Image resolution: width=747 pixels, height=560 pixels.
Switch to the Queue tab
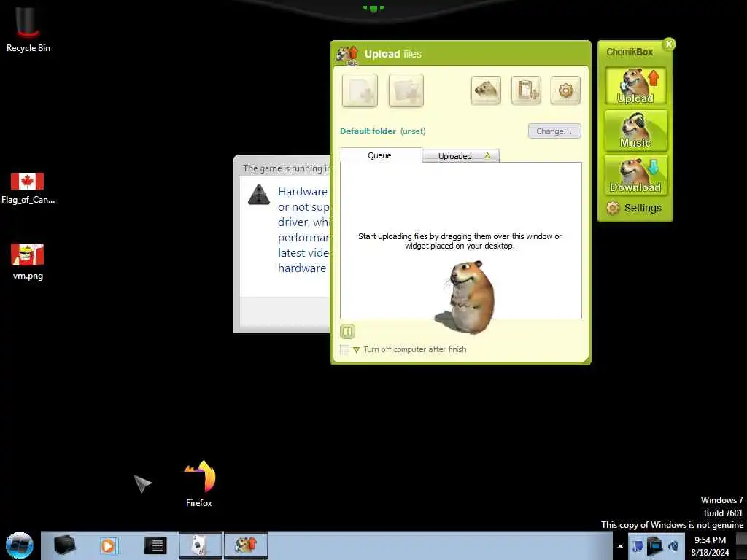tap(381, 155)
